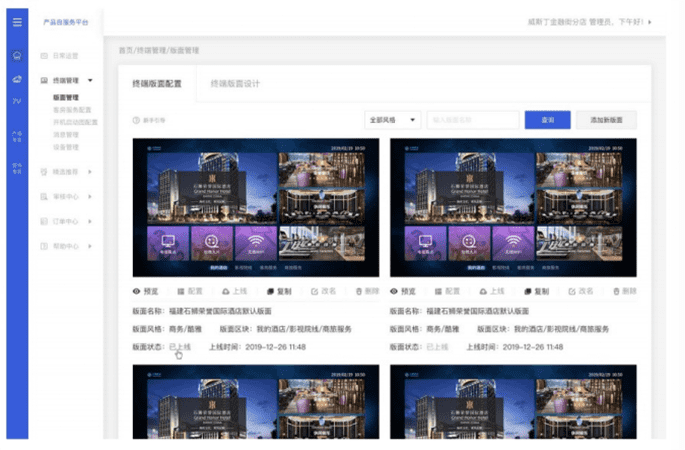Viewport: 685px width, 450px height.
Task: Click 改名 rename icon on the first card
Action: coord(314,291)
